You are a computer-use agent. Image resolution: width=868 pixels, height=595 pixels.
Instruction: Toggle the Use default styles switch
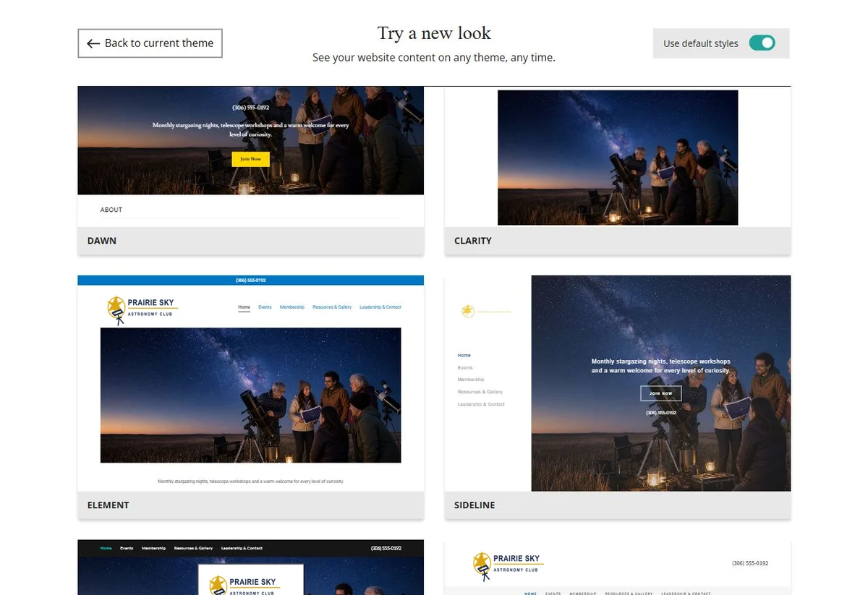tap(762, 43)
